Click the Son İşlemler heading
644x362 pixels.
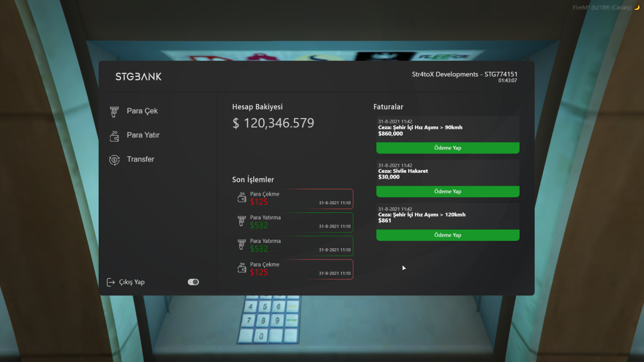pyautogui.click(x=253, y=180)
